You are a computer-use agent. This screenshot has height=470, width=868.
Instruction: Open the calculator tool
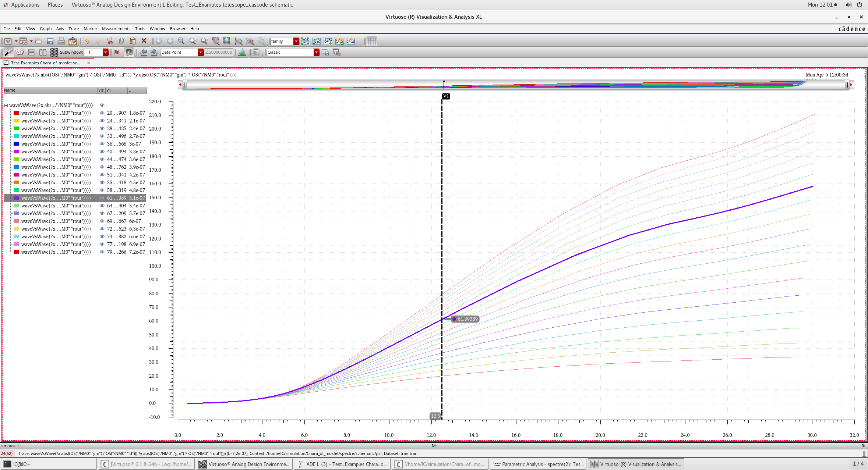pyautogui.click(x=257, y=52)
